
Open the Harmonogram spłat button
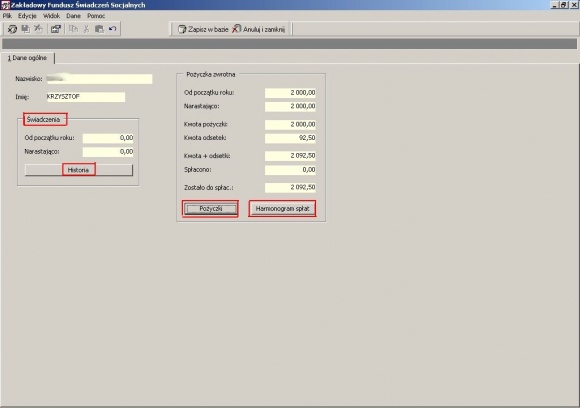282,209
